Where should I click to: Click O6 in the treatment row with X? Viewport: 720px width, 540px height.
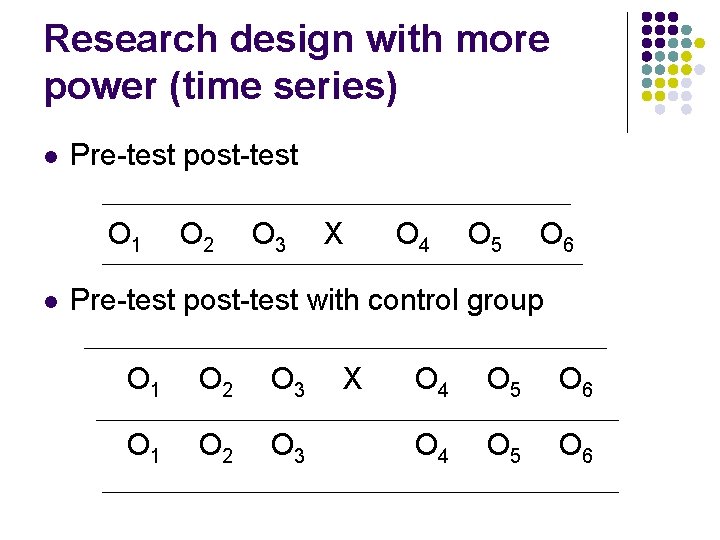click(576, 381)
